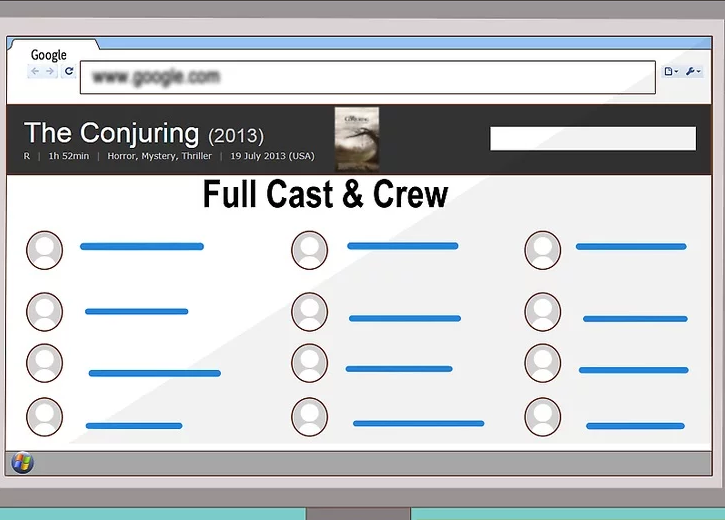Open The Conjuring movie poster thumbnail
725x520 pixels.
pos(356,138)
